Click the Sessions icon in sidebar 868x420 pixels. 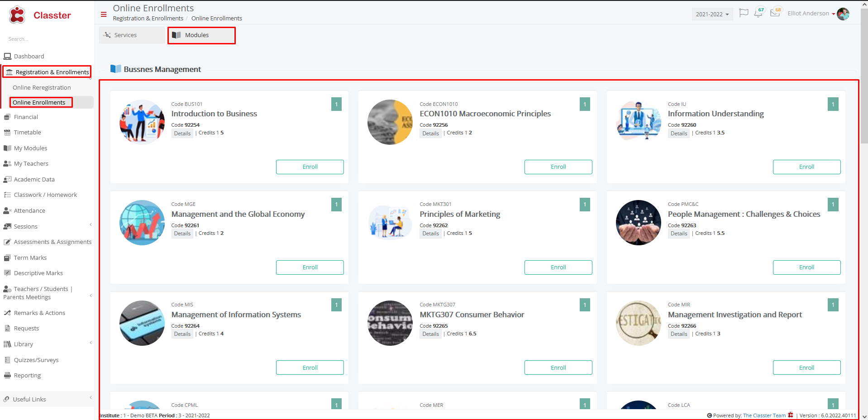coord(7,226)
